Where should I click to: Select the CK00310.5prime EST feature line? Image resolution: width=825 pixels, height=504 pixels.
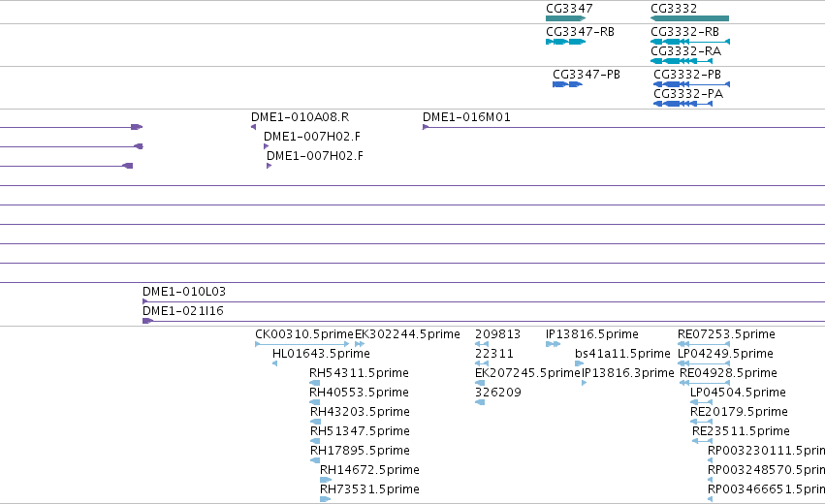tap(302, 344)
